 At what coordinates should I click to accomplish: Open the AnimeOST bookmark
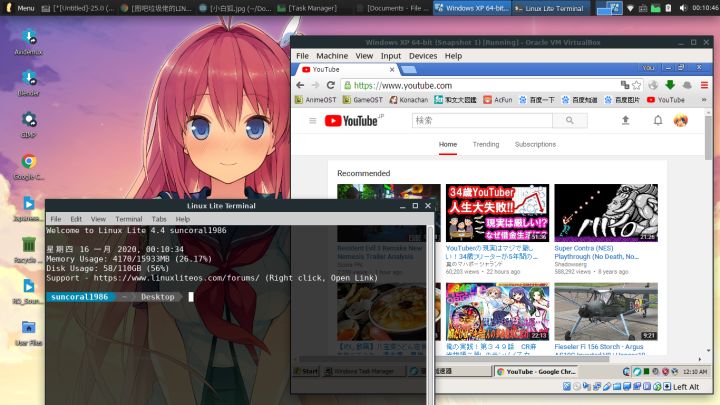(x=315, y=100)
